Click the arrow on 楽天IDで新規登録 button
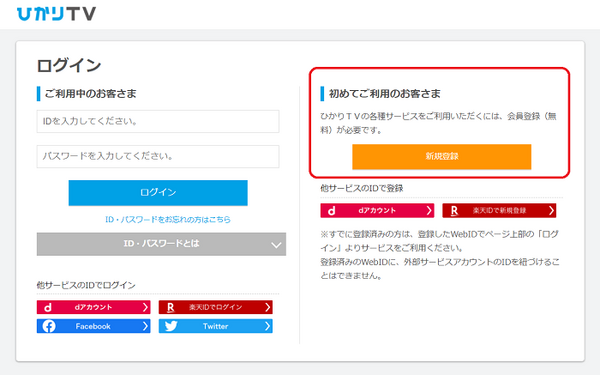 pyautogui.click(x=551, y=210)
